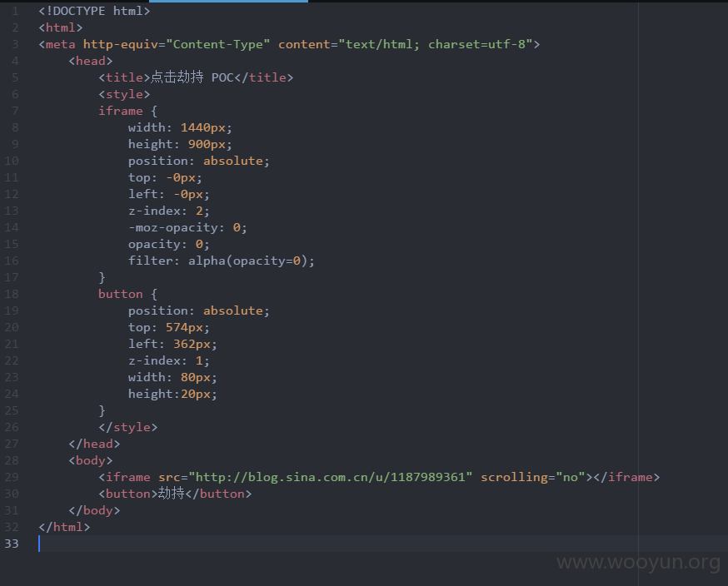Click the closing </html> tag
This screenshot has height=586, width=728.
tap(64, 527)
